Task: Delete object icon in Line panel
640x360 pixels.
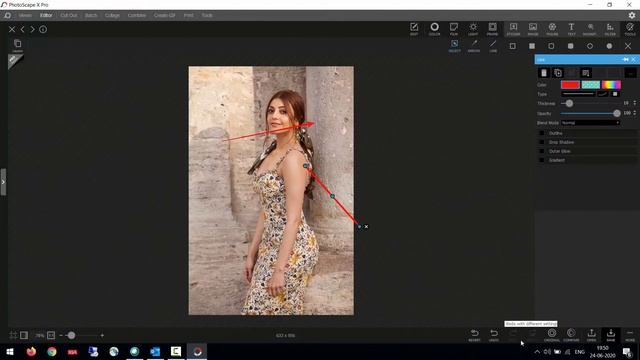Action: 544,73
